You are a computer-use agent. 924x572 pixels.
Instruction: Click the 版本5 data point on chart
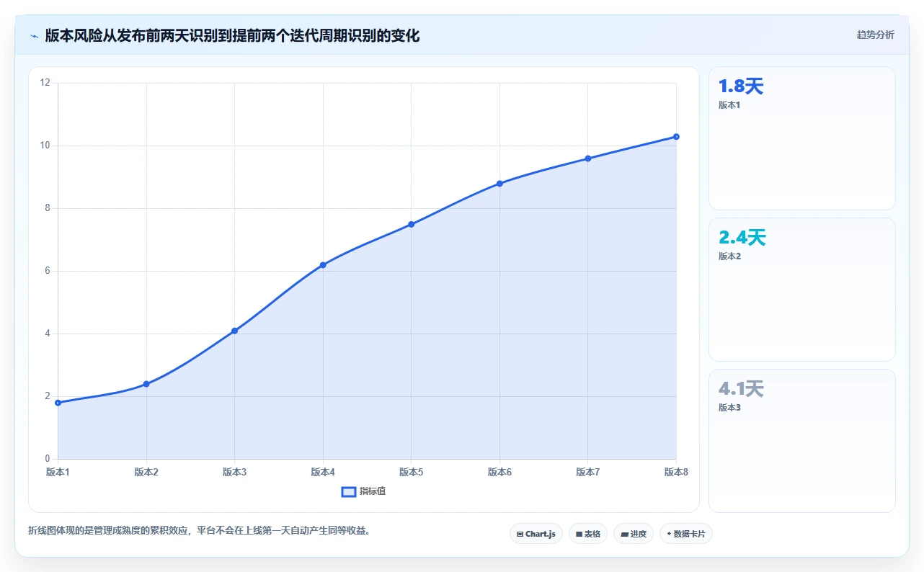click(x=412, y=224)
